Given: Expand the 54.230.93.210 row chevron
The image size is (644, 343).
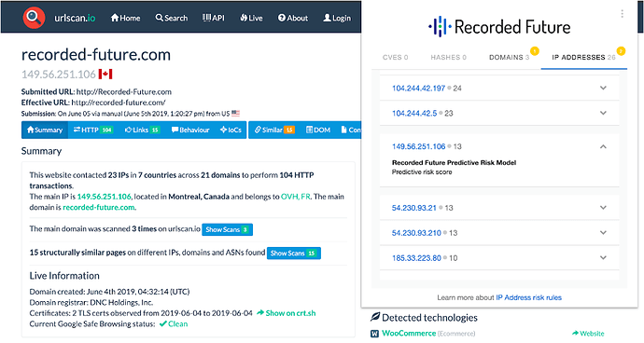Looking at the screenshot, I should pyautogui.click(x=603, y=233).
